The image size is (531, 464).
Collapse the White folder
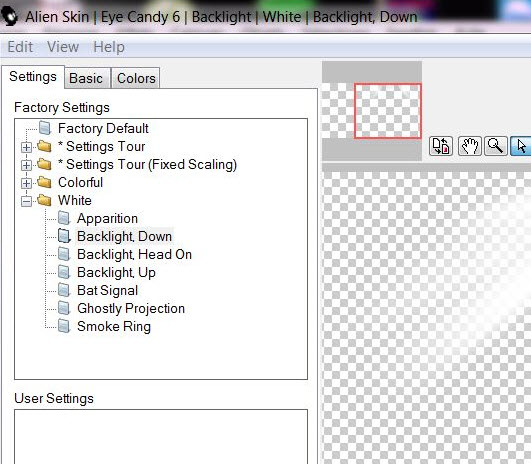point(26,201)
